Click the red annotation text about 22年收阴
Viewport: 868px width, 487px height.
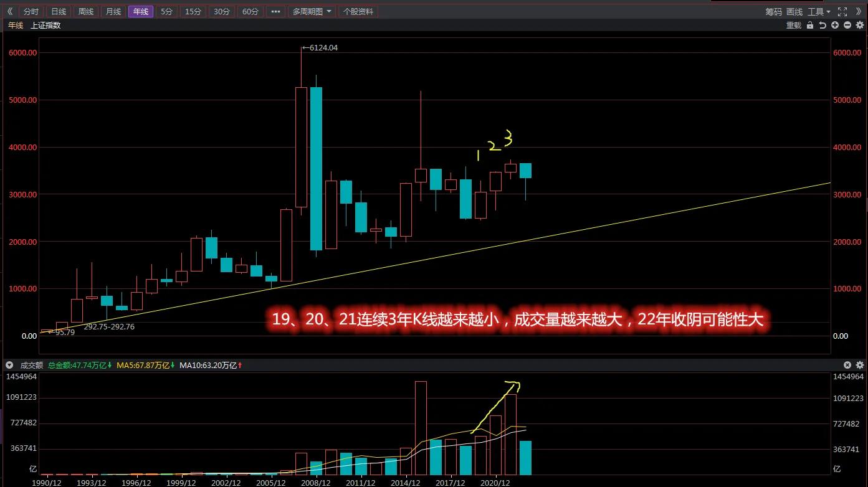pyautogui.click(x=517, y=320)
